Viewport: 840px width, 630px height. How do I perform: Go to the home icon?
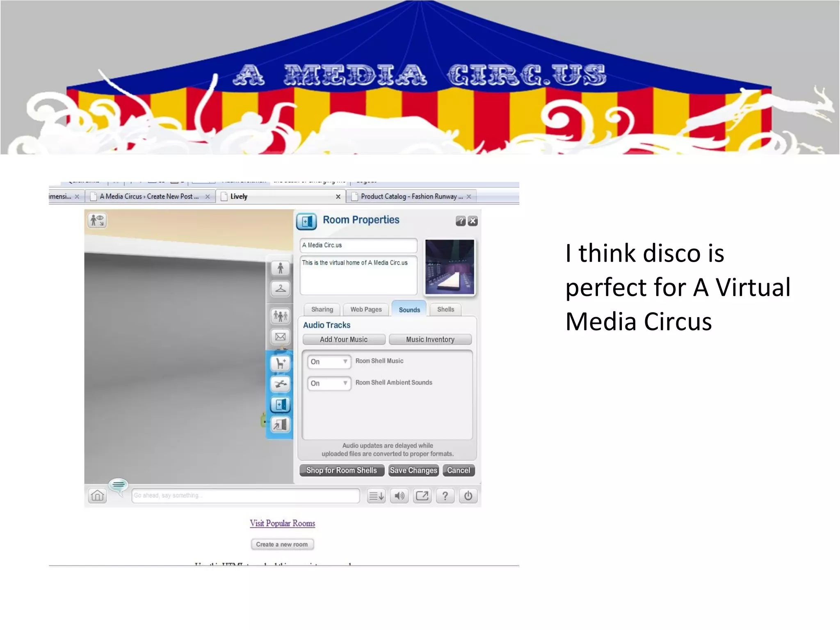(97, 496)
